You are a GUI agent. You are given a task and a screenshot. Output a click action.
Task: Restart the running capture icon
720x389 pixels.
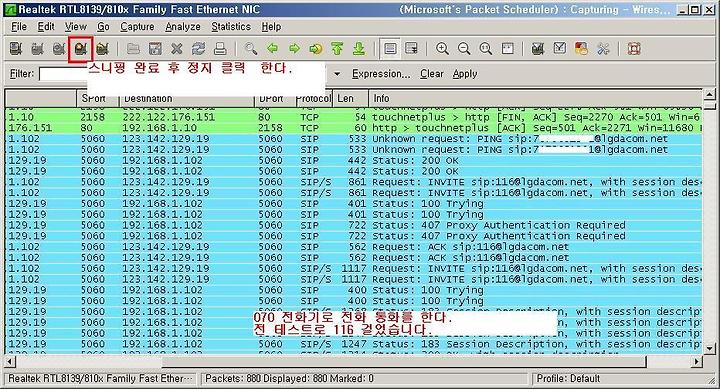102,49
